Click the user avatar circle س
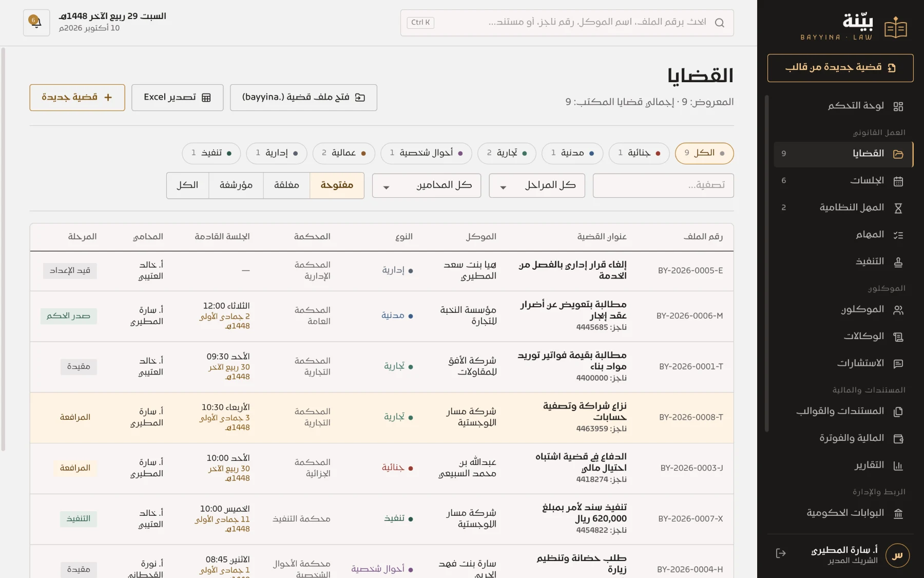Image resolution: width=924 pixels, height=578 pixels. click(x=897, y=555)
